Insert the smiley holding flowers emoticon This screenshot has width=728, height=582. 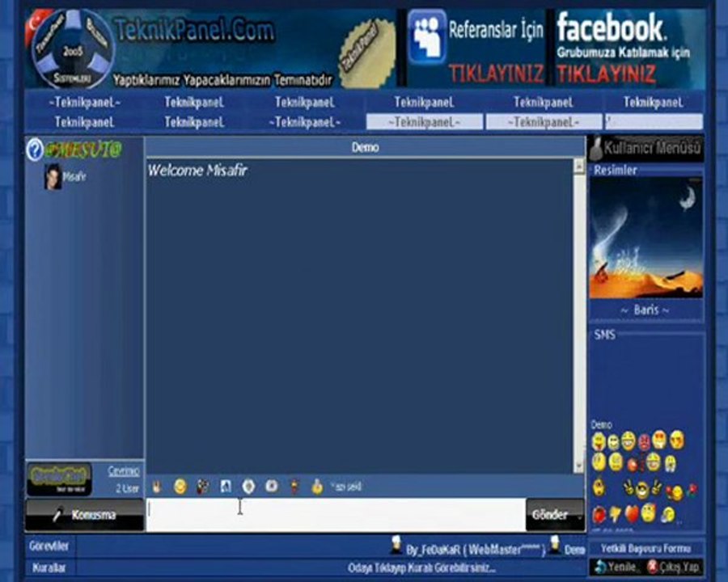[675, 492]
